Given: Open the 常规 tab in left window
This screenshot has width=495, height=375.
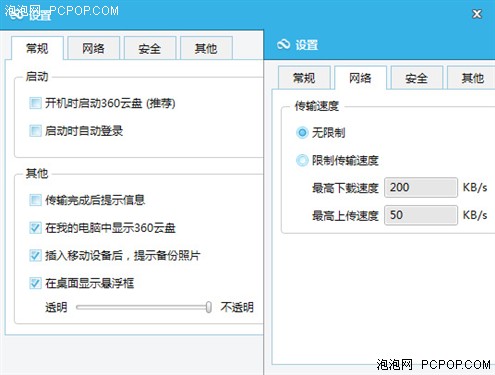Looking at the screenshot, I should 37,49.
